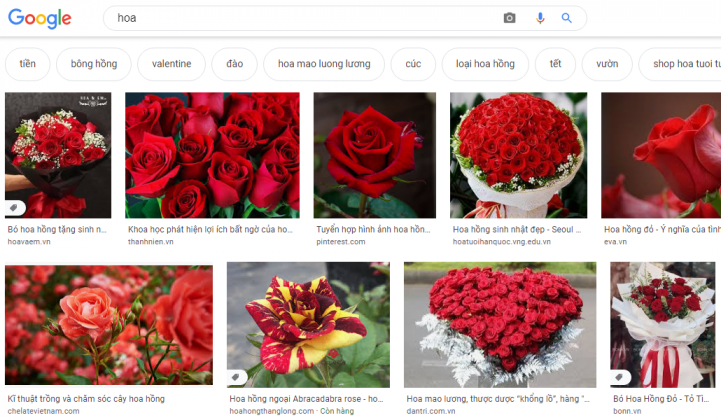Open the heart-shaped rose arrangement image

499,325
